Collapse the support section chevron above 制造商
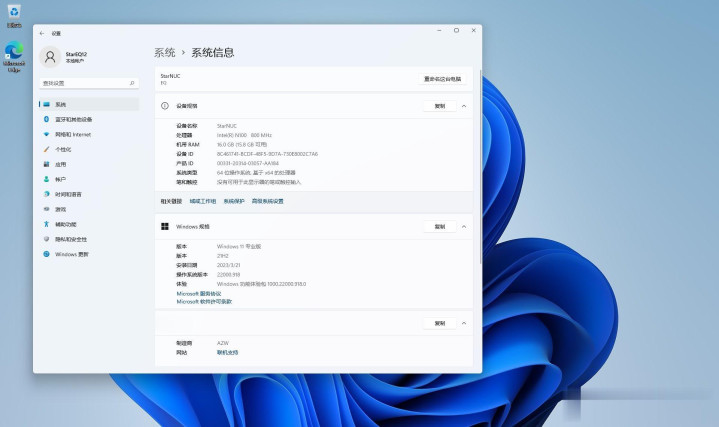The image size is (719, 427). [464, 323]
